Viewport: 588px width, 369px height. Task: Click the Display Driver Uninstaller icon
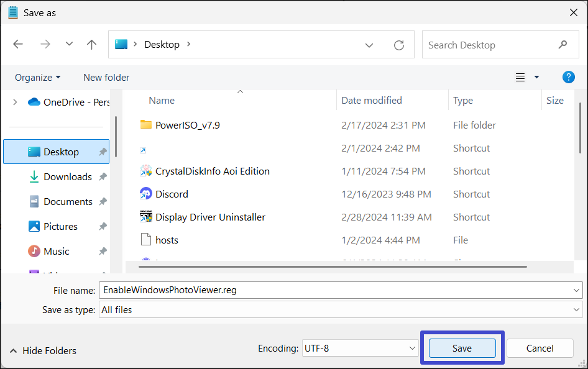[146, 217]
